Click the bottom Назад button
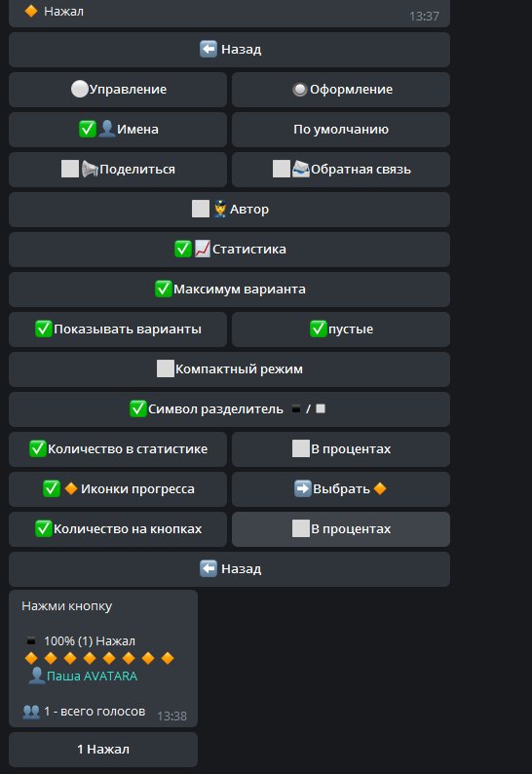The image size is (532, 774). pyautogui.click(x=230, y=569)
